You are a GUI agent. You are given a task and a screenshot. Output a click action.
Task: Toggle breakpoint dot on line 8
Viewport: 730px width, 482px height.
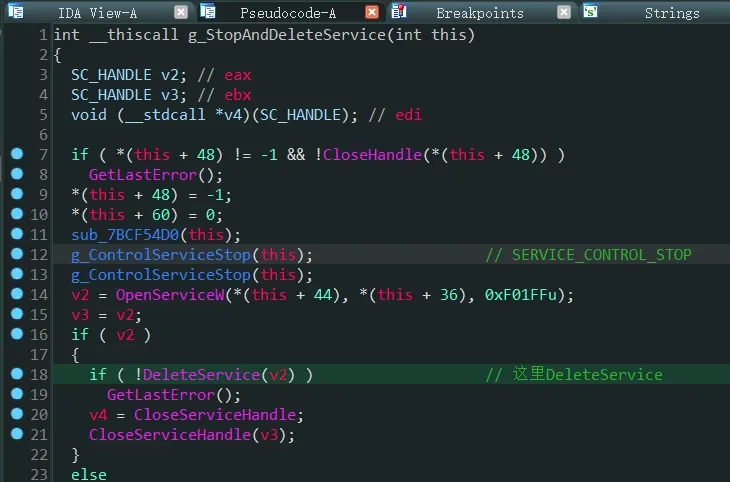pos(17,174)
